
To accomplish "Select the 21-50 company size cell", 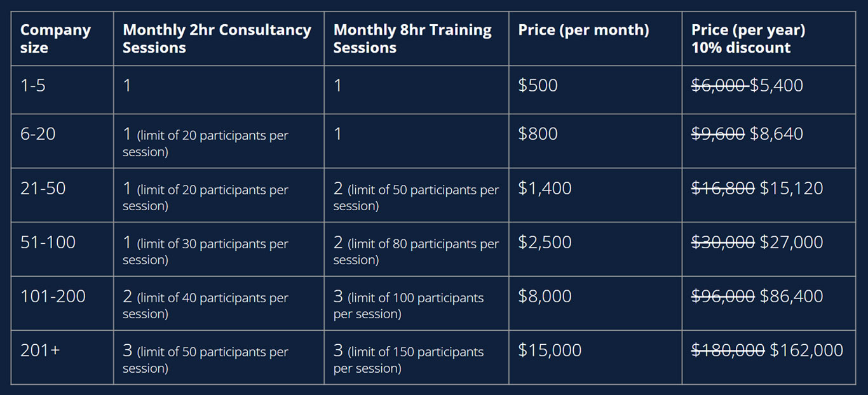I will point(43,189).
